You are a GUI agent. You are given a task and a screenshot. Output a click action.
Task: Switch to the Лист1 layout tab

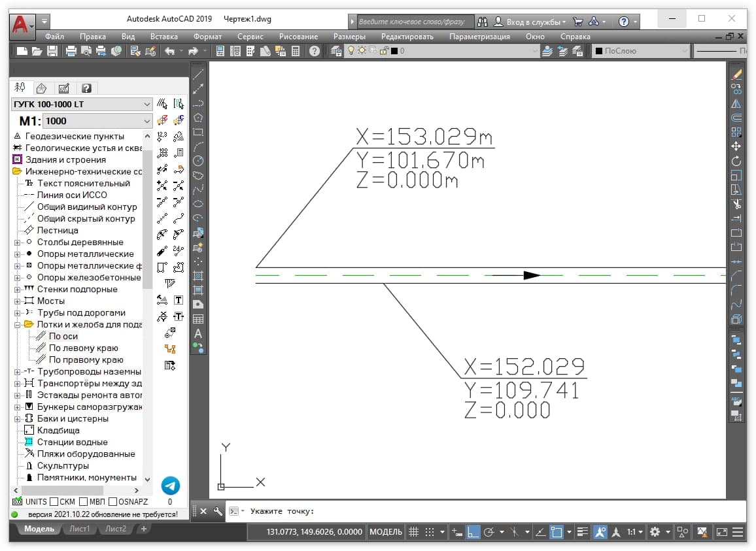coord(79,529)
